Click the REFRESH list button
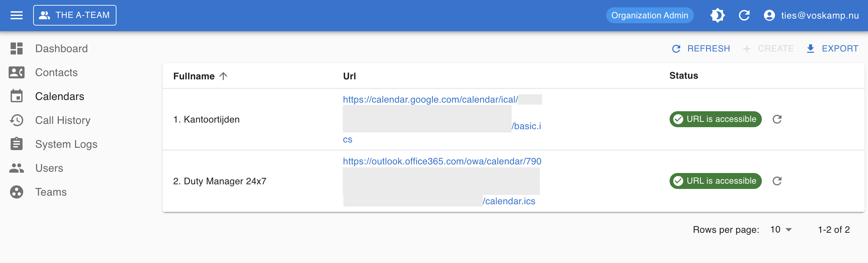Screen dimensions: 868x263 pyautogui.click(x=701, y=48)
